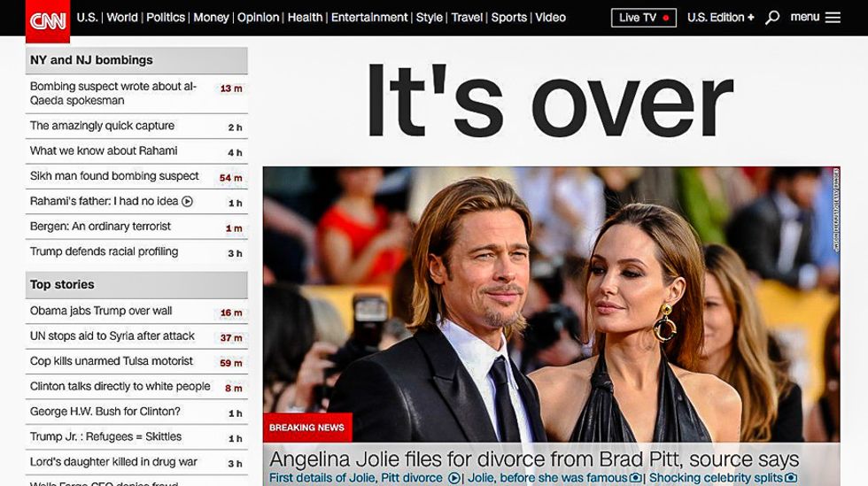
Task: Open 'Obama jabs Trump over wall' article
Action: coord(101,311)
